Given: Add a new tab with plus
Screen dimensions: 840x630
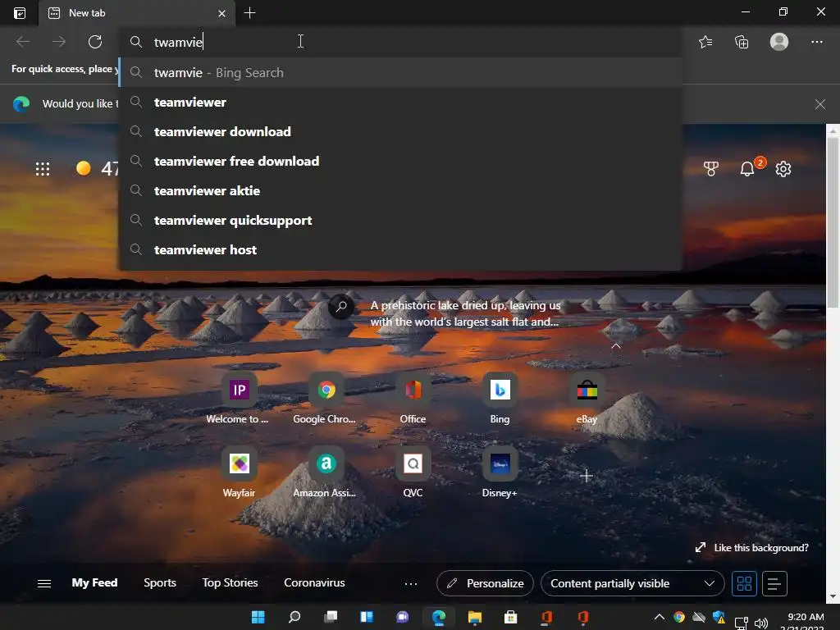Looking at the screenshot, I should pyautogui.click(x=249, y=13).
